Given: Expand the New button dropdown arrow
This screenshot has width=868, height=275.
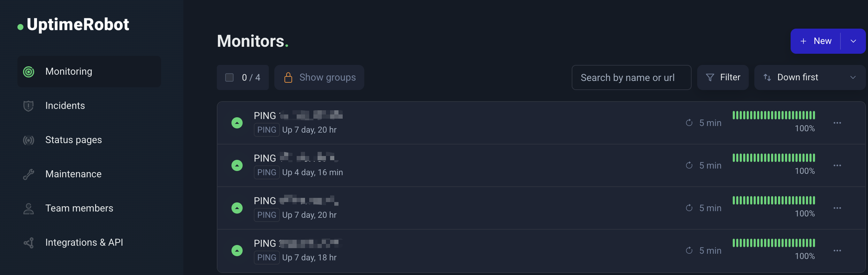Looking at the screenshot, I should (853, 41).
